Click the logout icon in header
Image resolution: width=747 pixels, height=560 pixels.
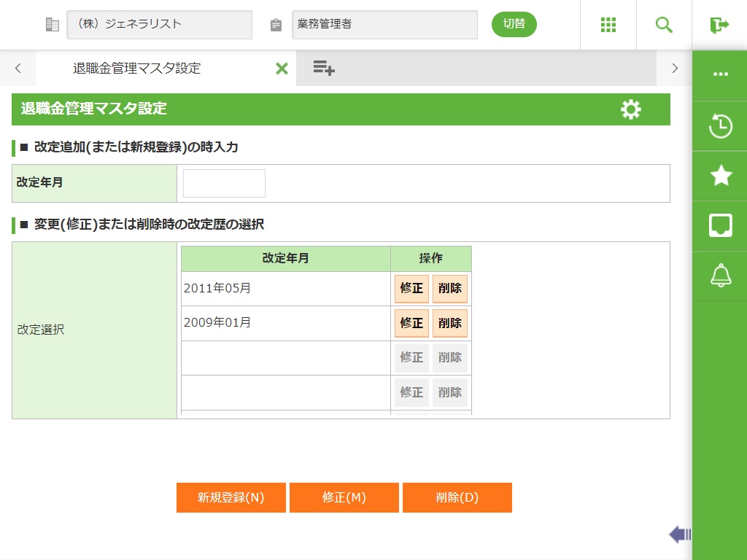(719, 25)
